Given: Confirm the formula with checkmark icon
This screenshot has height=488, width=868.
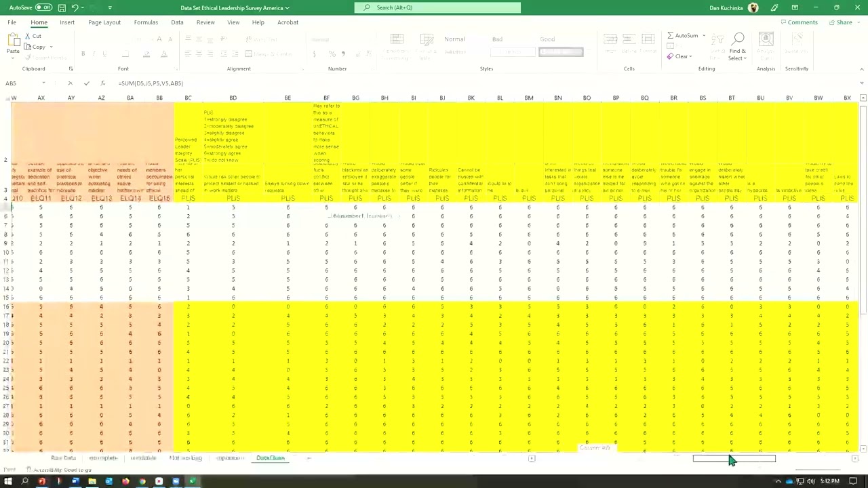Looking at the screenshot, I should point(86,83).
